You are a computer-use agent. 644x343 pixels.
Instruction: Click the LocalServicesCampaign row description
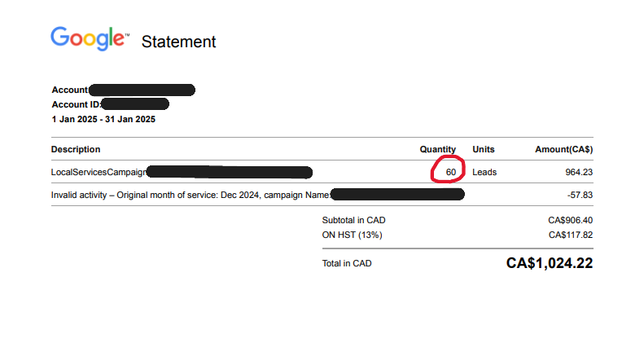[x=99, y=172]
